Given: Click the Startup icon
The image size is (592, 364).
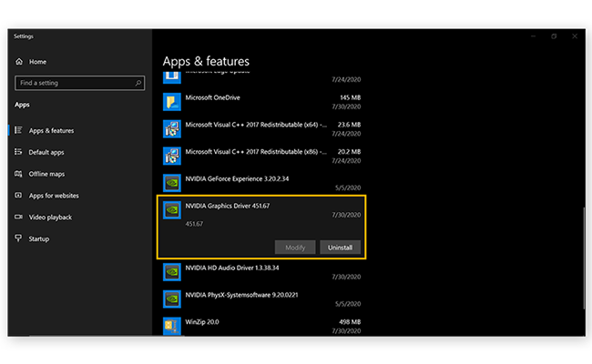Looking at the screenshot, I should pyautogui.click(x=18, y=238).
